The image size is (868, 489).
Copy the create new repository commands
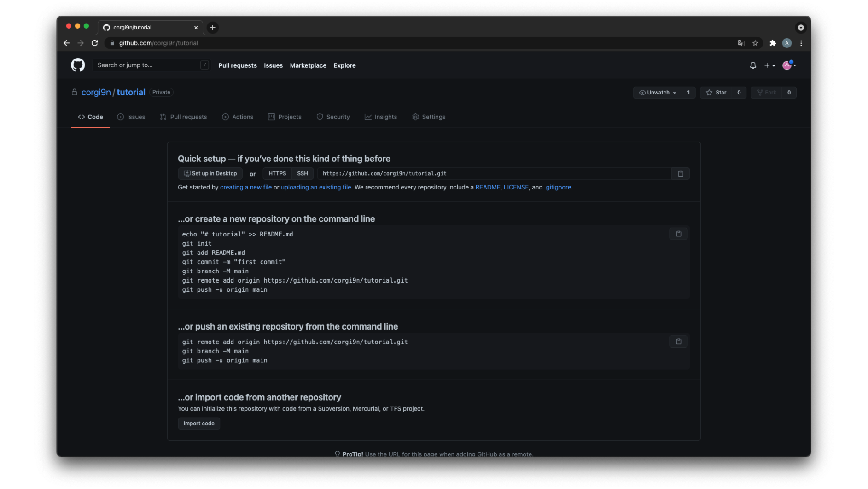678,234
